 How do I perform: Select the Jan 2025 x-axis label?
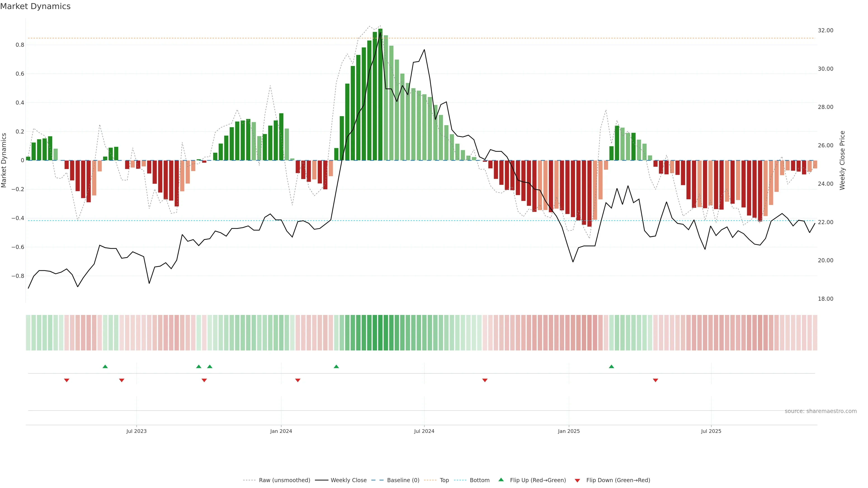tap(569, 431)
